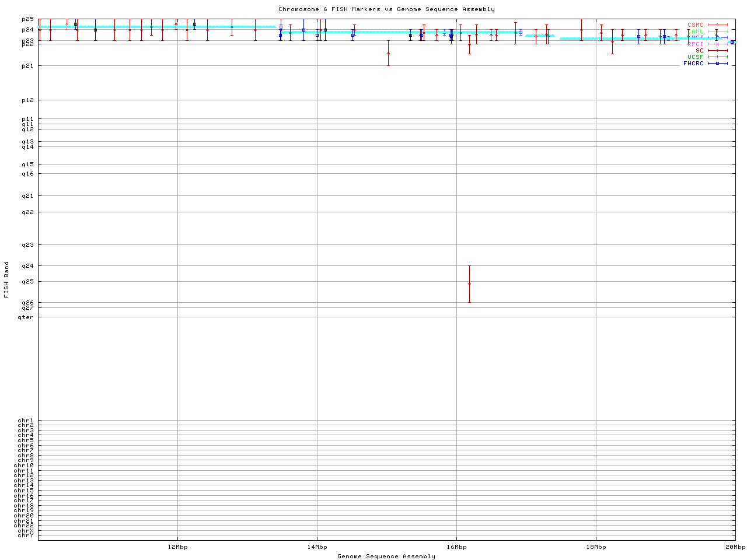Click the q22 y-axis band label
This screenshot has width=747, height=560.
[27, 212]
